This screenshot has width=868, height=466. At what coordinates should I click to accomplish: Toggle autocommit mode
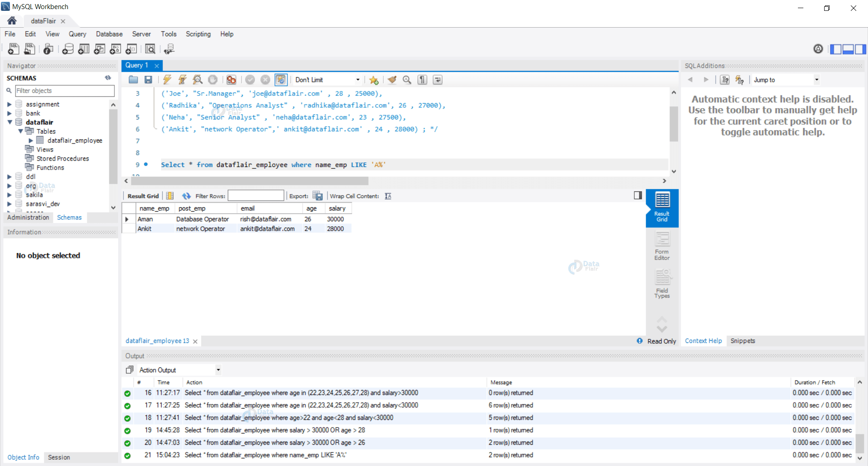(x=281, y=80)
